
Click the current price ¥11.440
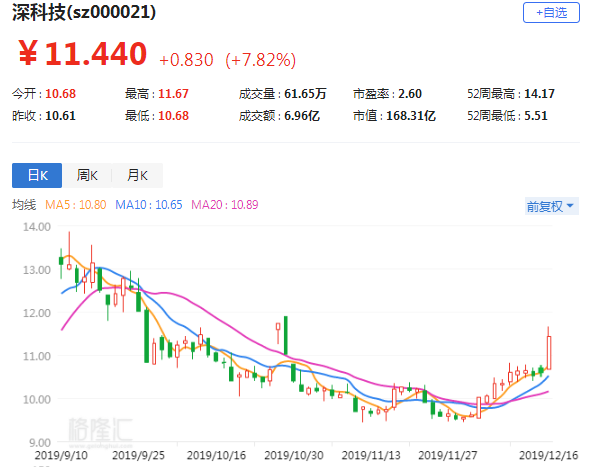pyautogui.click(x=83, y=54)
